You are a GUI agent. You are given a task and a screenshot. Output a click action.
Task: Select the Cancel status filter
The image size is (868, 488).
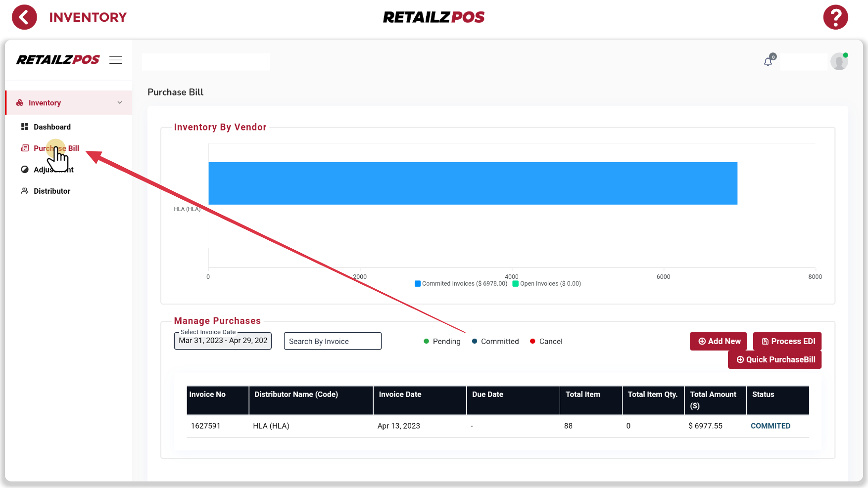tap(546, 342)
